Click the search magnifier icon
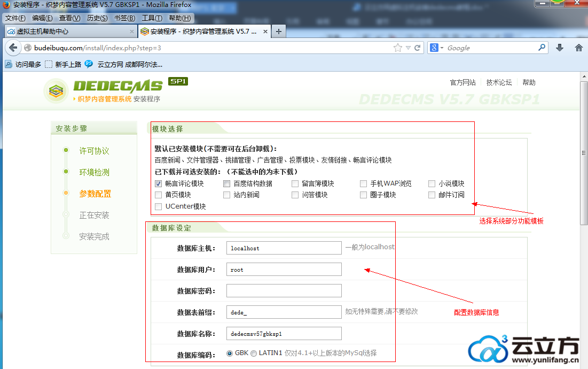The height and width of the screenshot is (369, 588). pos(542,47)
